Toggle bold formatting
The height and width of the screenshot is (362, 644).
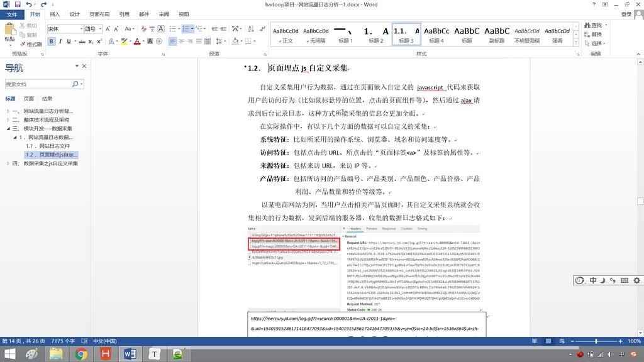tap(50, 41)
